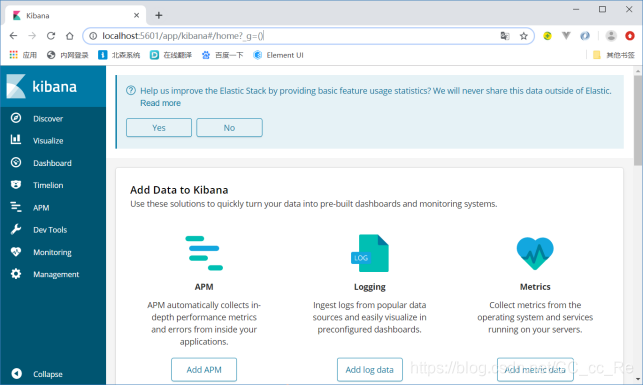Click the Collapse sidebar label
This screenshot has height=386, width=643.
48,374
